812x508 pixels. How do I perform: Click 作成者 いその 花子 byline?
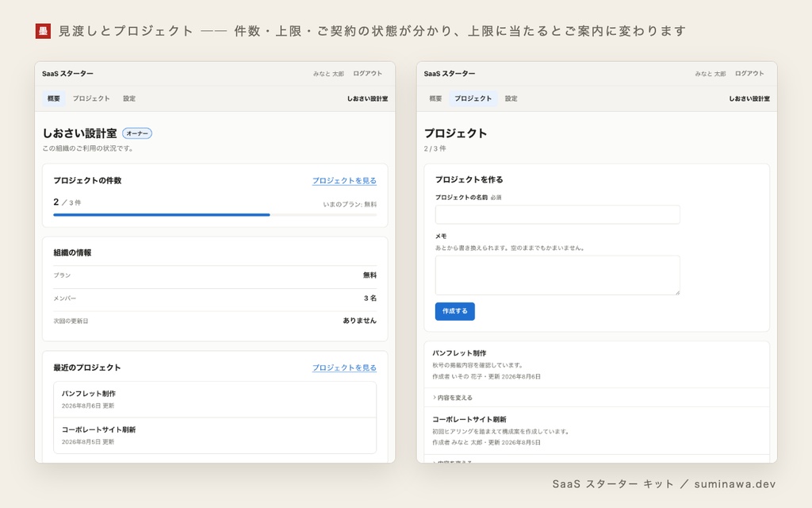point(458,377)
